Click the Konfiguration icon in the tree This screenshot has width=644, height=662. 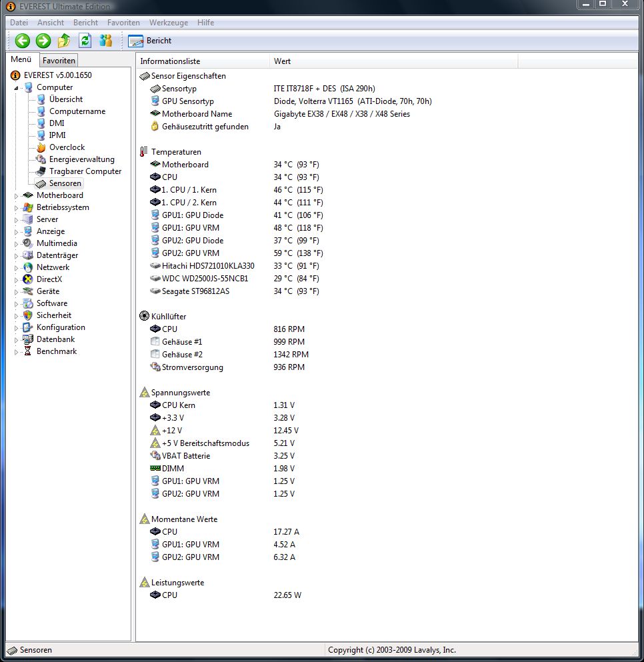point(28,327)
